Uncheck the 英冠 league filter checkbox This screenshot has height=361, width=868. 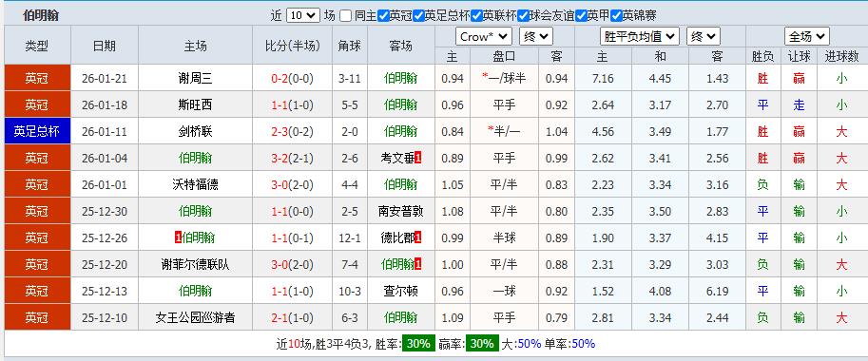click(383, 16)
